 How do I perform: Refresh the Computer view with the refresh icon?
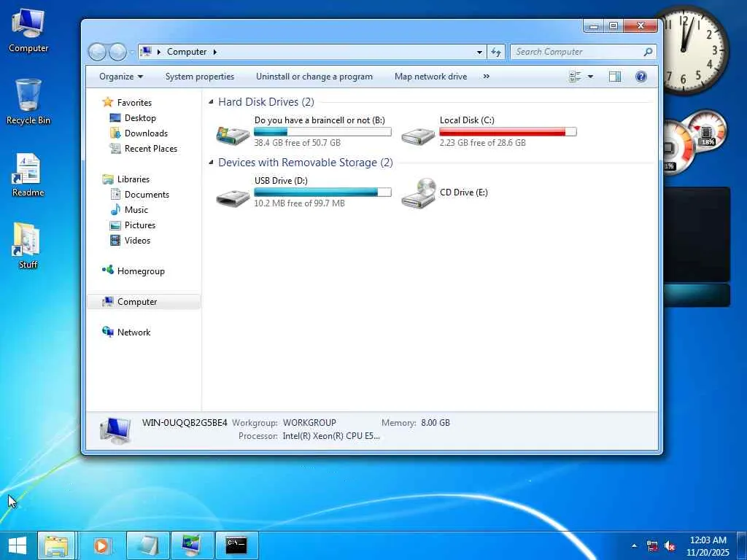click(496, 52)
